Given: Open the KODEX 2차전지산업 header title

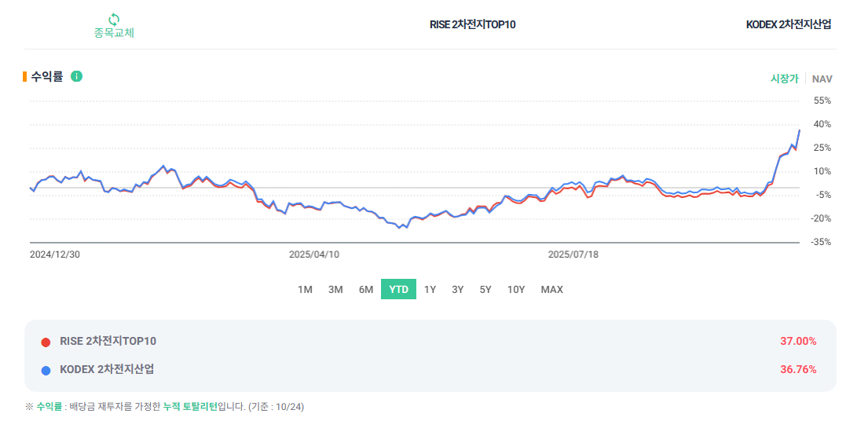Looking at the screenshot, I should (x=789, y=24).
